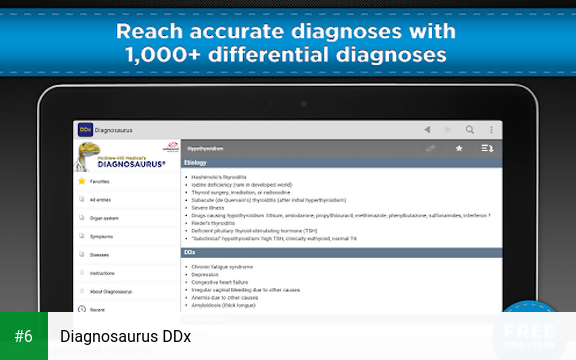The height and width of the screenshot is (360, 576).
Task: Click Amyloidosis (thick tongue) item
Action: tap(223, 306)
